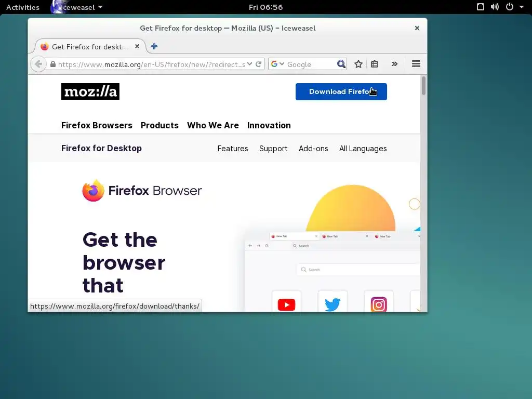Expand the system menu arrow
Screen dimensions: 532x399
point(522,7)
